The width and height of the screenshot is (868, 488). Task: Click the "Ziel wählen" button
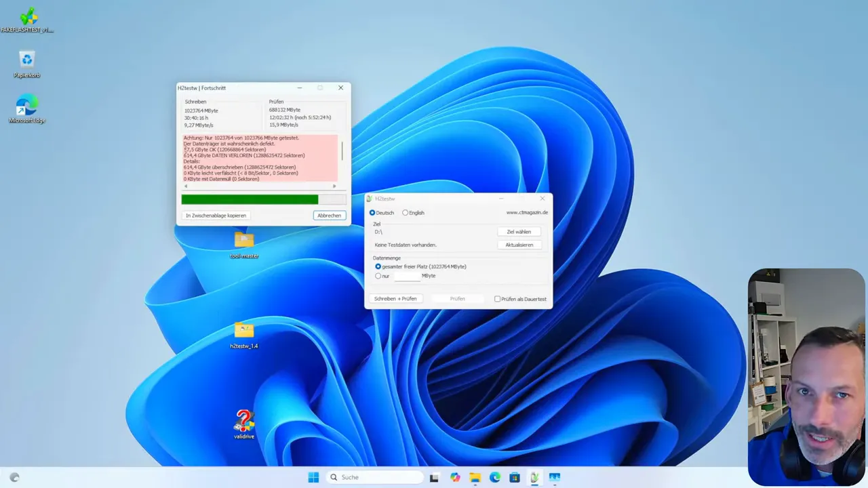pos(519,231)
